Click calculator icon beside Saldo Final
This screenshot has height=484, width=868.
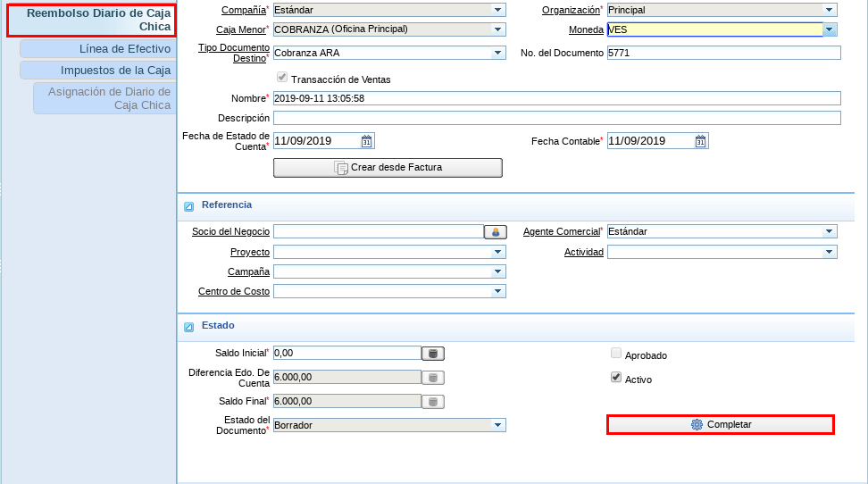433,402
